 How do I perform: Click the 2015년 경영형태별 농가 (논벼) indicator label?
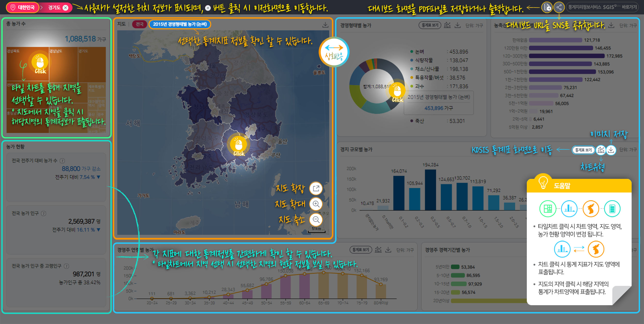pos(180,24)
